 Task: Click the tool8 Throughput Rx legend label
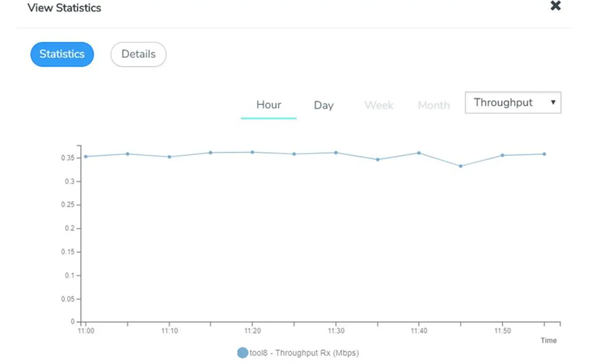pyautogui.click(x=304, y=353)
